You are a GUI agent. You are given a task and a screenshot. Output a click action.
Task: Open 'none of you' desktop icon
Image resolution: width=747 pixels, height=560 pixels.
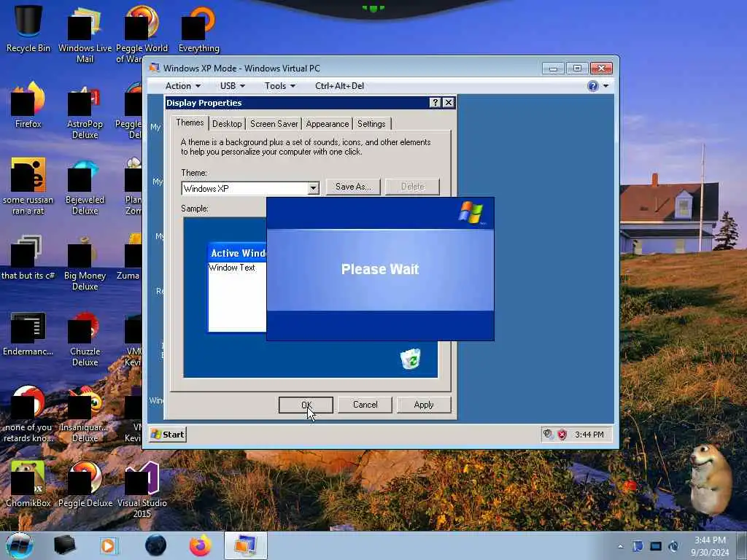coord(28,413)
